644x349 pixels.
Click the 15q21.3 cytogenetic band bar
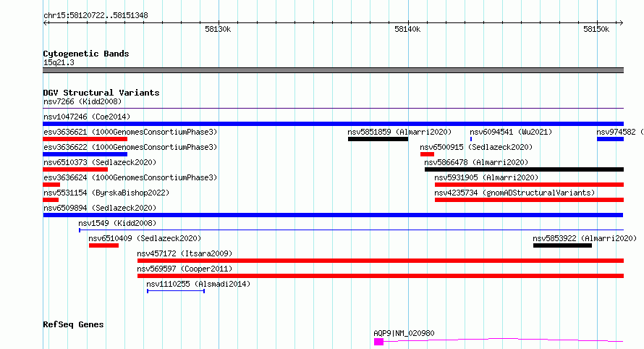coord(333,70)
